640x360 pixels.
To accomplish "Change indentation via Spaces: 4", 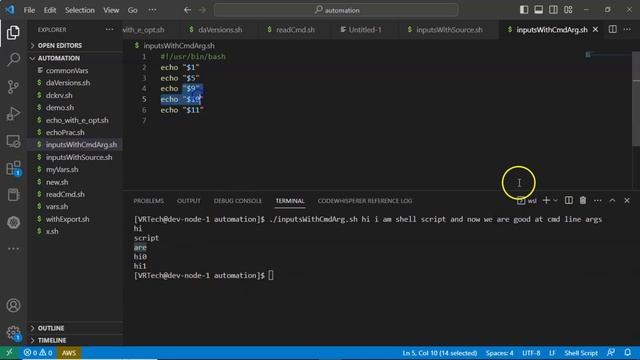I will [500, 353].
